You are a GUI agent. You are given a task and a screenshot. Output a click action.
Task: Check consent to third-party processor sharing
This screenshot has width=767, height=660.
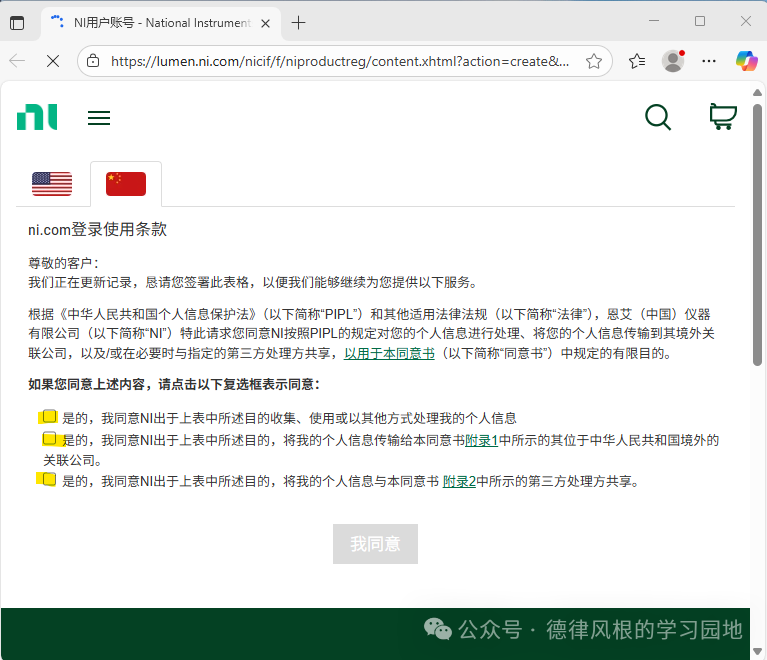click(x=49, y=479)
